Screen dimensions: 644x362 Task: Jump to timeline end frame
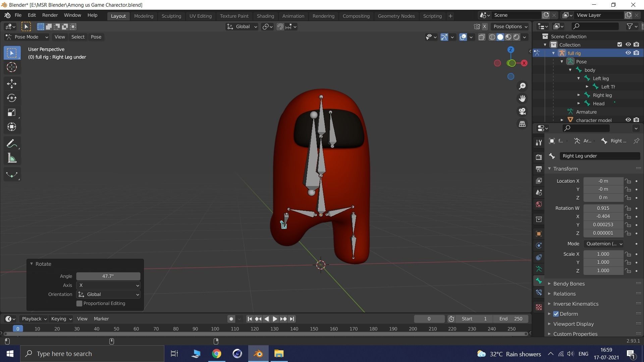(292, 319)
